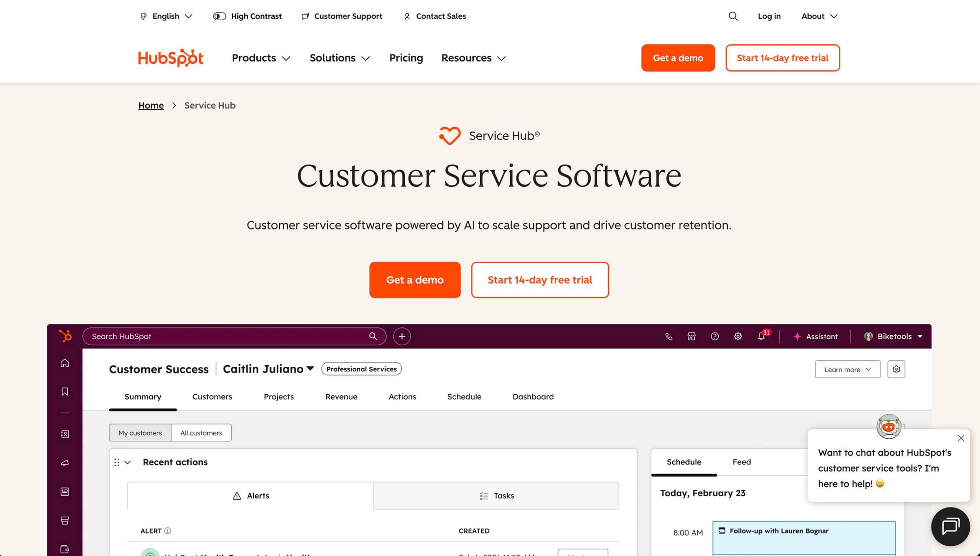Open the Biketools account menu
The height and width of the screenshot is (556, 980).
click(893, 336)
